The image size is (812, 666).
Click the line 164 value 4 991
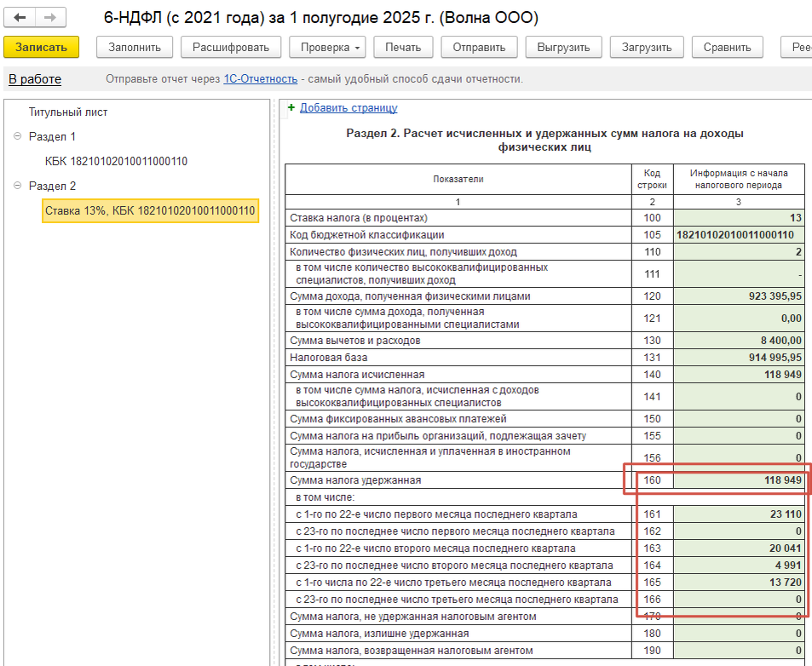coord(739,566)
